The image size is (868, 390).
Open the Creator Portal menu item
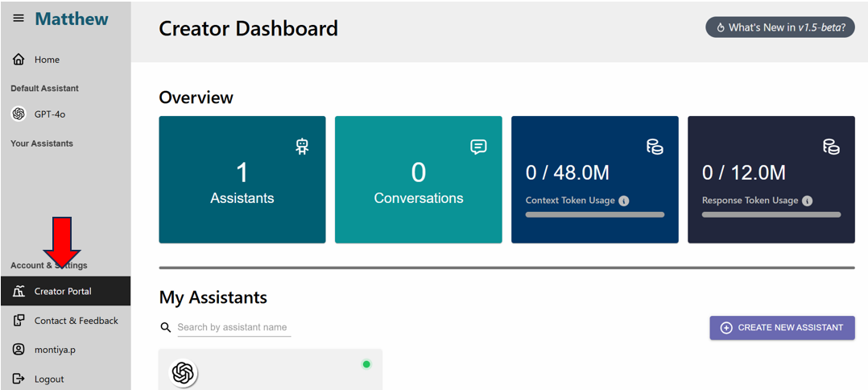click(x=64, y=292)
